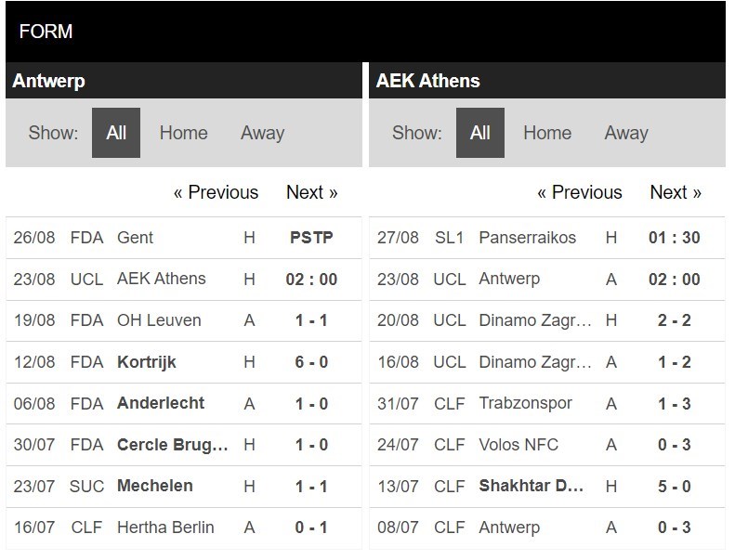The image size is (735, 560).
Task: Switch Antwerp form to Home matches
Action: 183,133
